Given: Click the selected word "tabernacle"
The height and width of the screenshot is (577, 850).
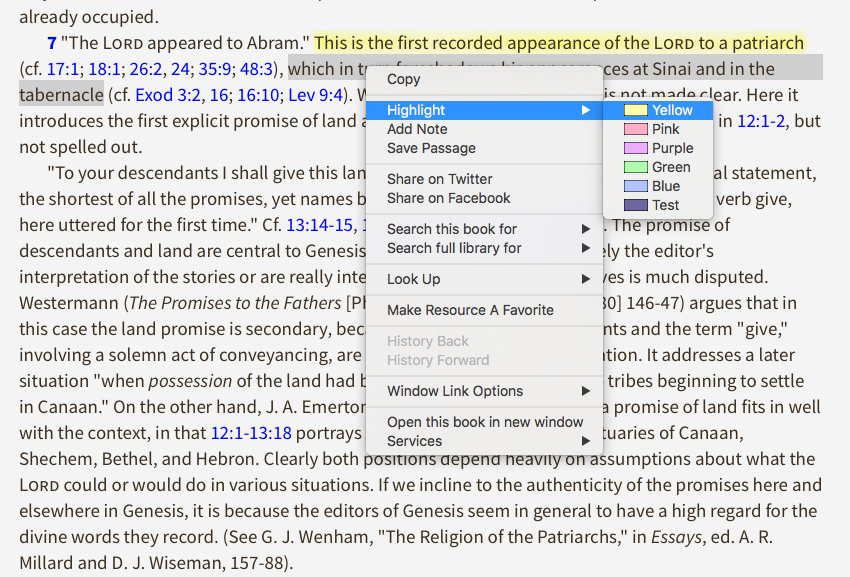Looking at the screenshot, I should (61, 95).
